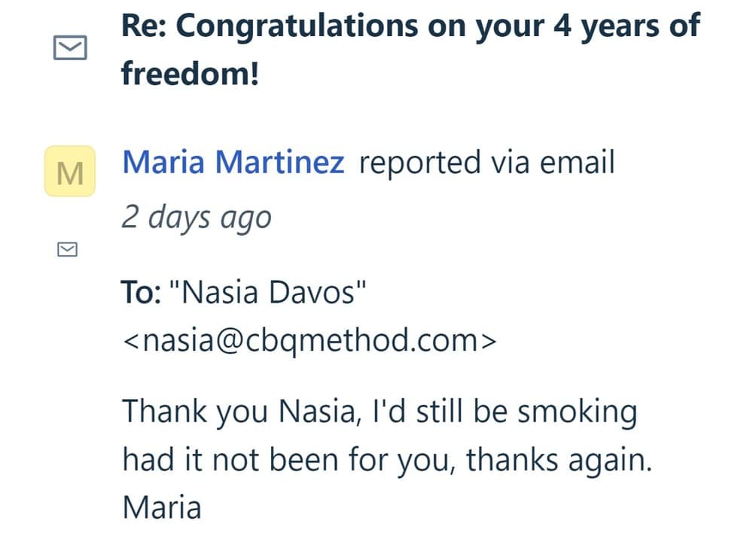Click the envelope icon beside the subject
The image size is (753, 560).
(70, 50)
